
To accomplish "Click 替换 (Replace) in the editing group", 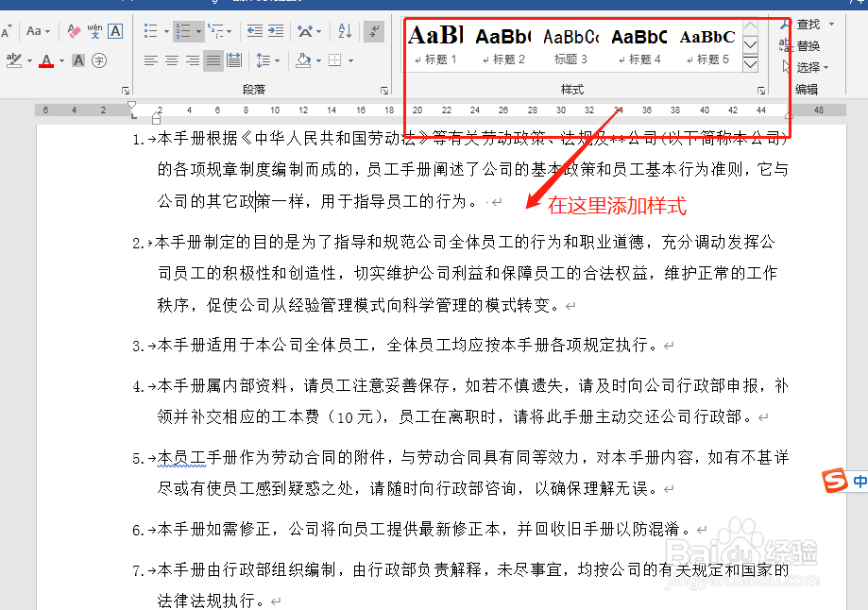I will click(x=808, y=45).
